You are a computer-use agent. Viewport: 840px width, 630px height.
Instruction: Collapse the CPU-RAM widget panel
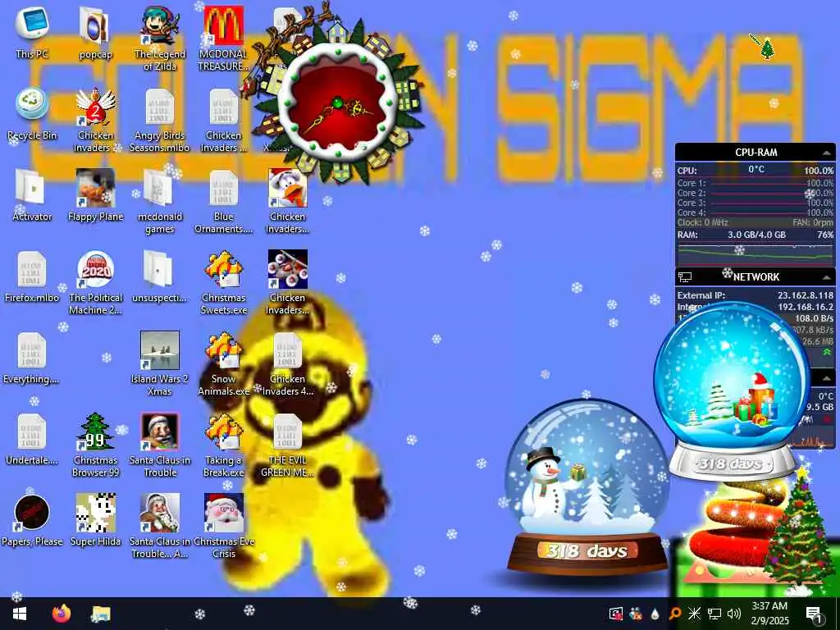click(x=827, y=153)
